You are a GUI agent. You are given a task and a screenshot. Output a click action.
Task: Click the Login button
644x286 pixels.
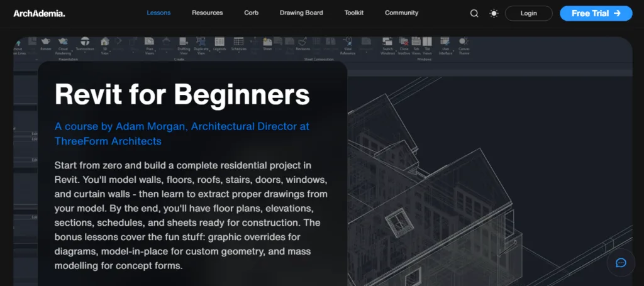[x=528, y=13]
